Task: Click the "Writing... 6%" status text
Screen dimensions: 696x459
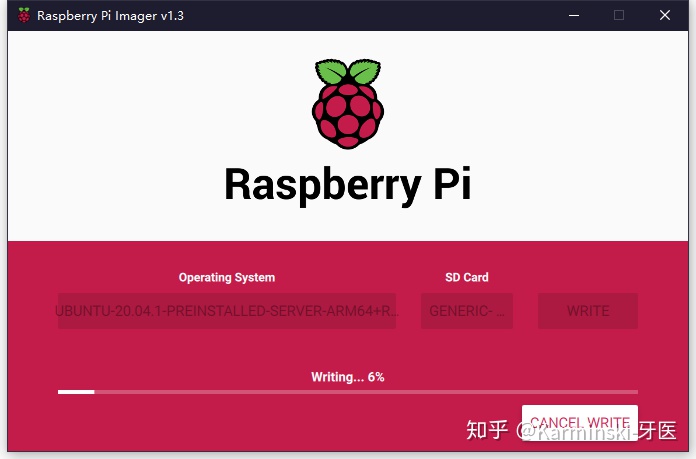Action: coord(348,377)
